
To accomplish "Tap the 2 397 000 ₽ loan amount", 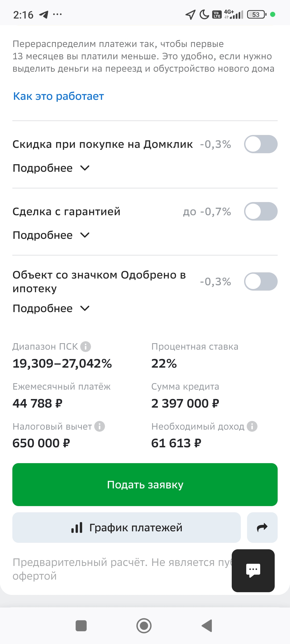I will [185, 403].
